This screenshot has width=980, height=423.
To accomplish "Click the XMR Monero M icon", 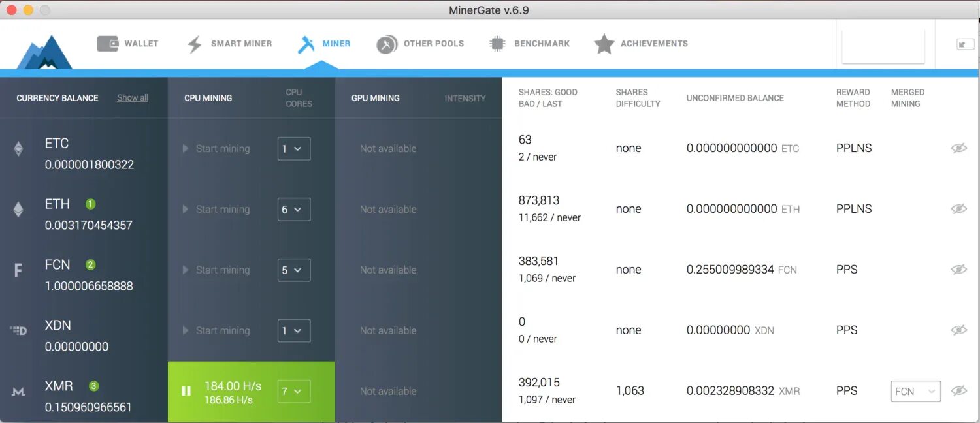I will (x=18, y=392).
